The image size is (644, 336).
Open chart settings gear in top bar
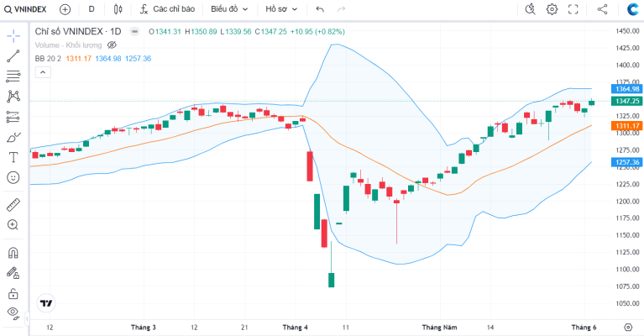(552, 9)
